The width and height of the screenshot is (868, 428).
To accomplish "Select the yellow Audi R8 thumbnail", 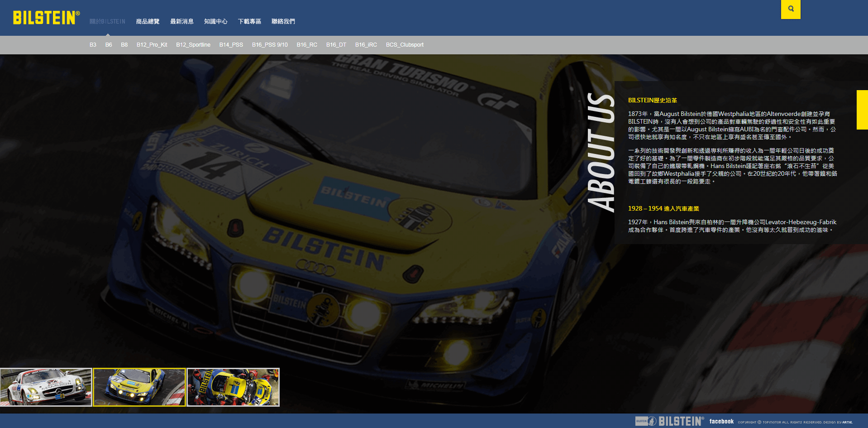I will click(139, 387).
